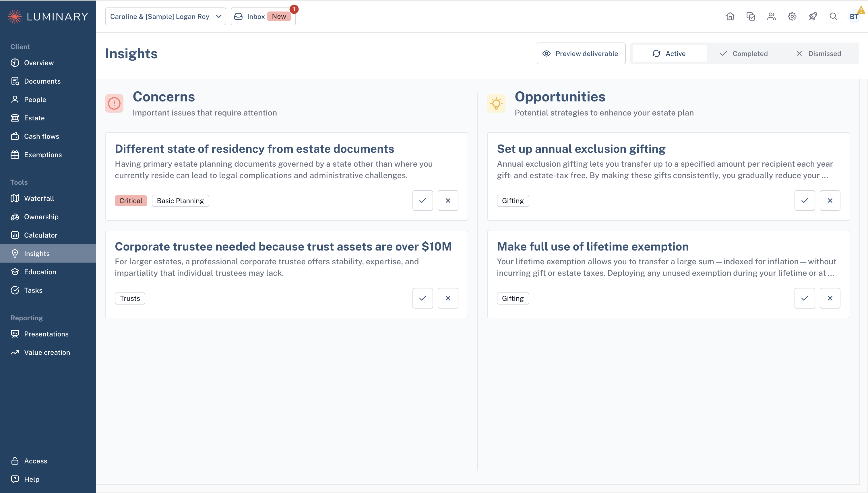
Task: Open Documents in the sidebar
Action: tap(48, 81)
